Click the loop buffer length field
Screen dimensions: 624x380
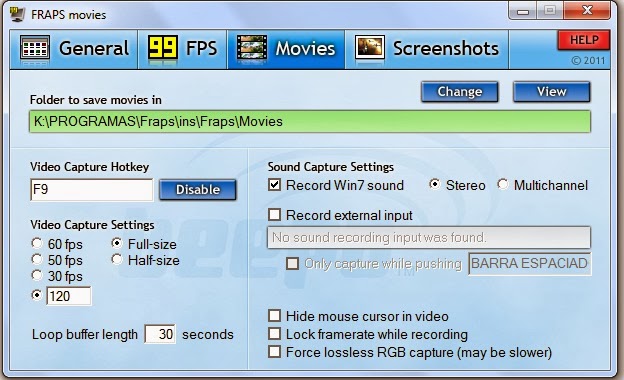(x=160, y=334)
